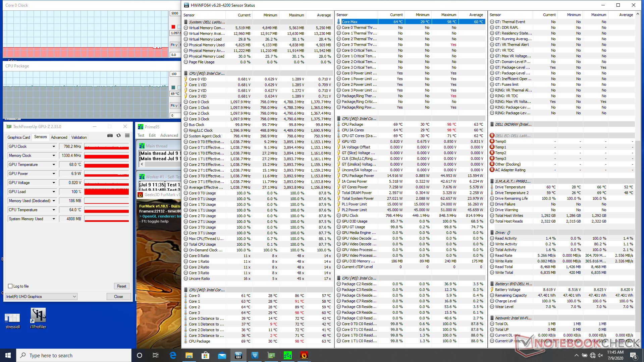Click the GPU-Z screenshot camera icon
Image resolution: width=644 pixels, height=362 pixels.
click(110, 136)
